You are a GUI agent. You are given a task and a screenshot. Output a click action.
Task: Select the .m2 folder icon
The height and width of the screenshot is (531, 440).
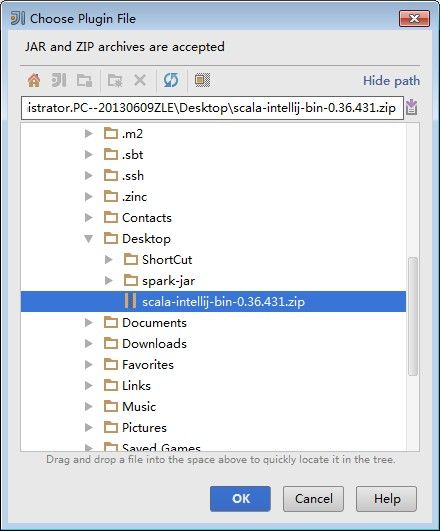pos(111,133)
